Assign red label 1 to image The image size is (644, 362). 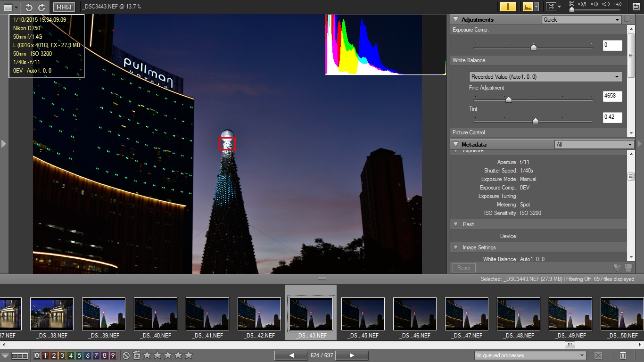[45, 355]
